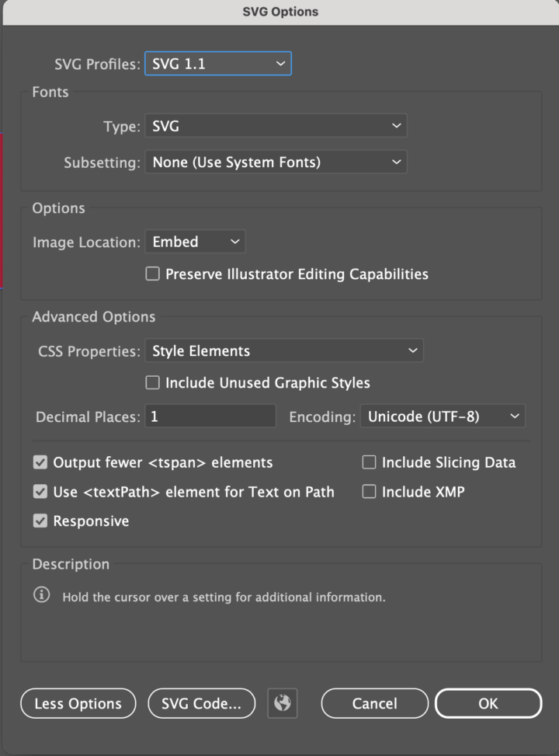Open the Image Location dropdown
Viewport: 559px width, 756px height.
coord(195,242)
